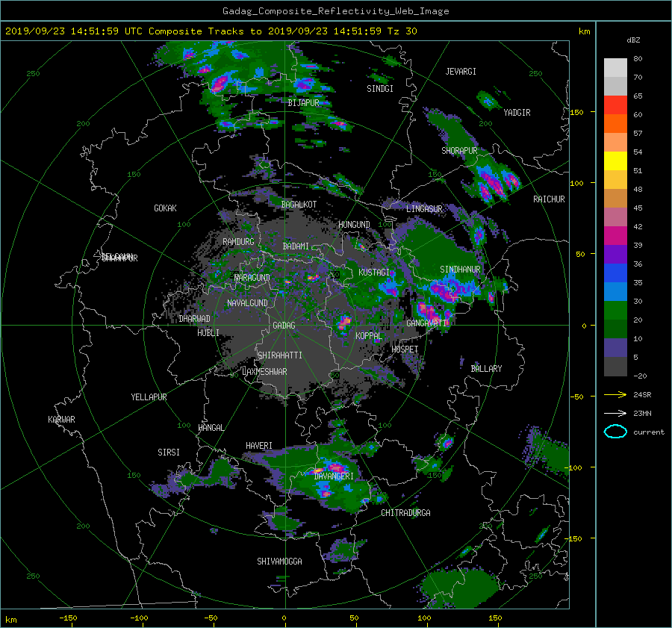
Task: Click the BIJAPUR city label
Action: [x=303, y=103]
